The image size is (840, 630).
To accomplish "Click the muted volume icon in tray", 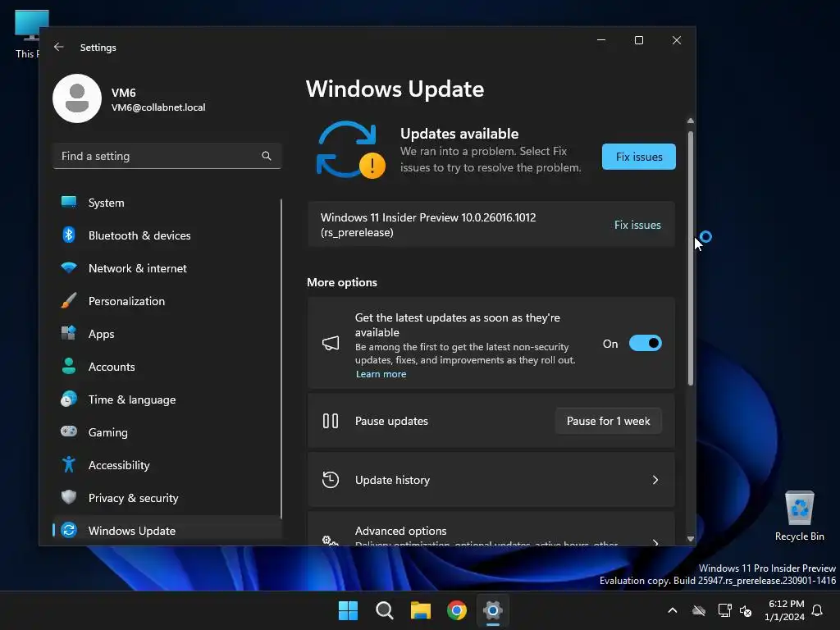I will point(746,610).
